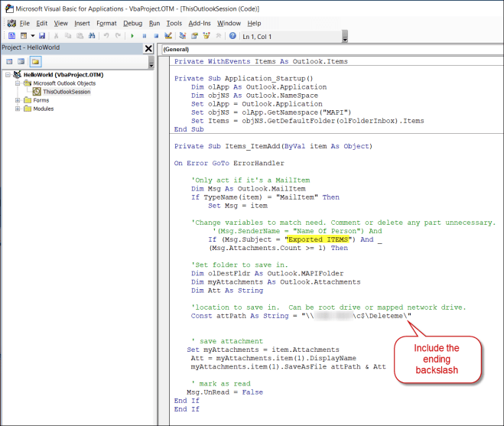Click the Toolbox toolbar icon

[x=219, y=36]
